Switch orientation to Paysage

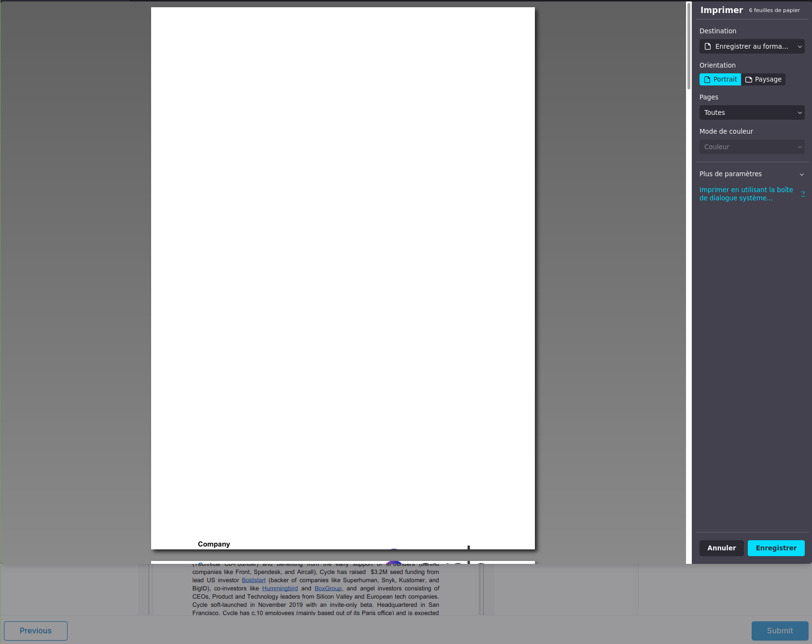pyautogui.click(x=764, y=79)
